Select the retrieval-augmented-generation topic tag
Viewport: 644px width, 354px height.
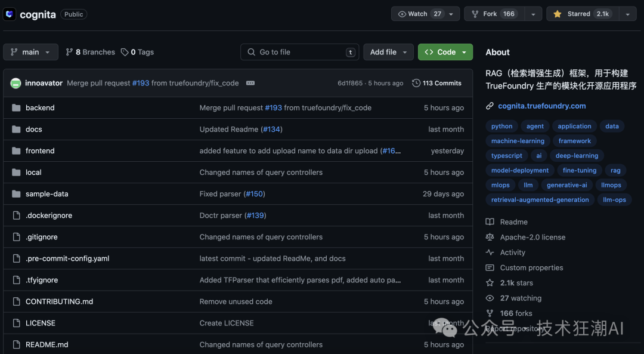click(x=540, y=200)
